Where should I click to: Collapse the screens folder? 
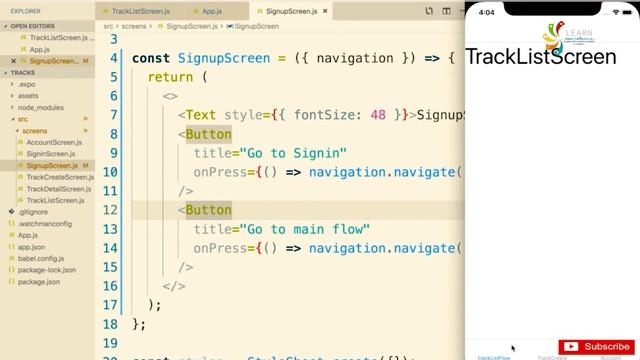coord(34,131)
